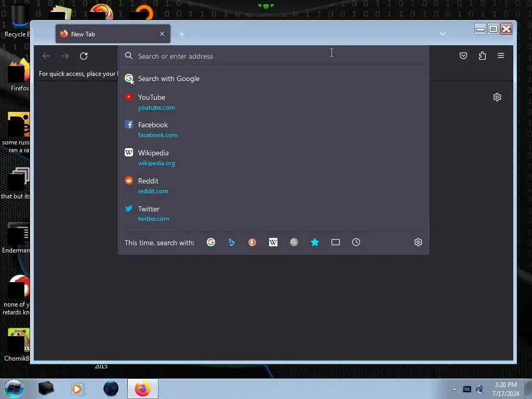
Task: Click the Firefox taskbar button
Action: tap(143, 389)
